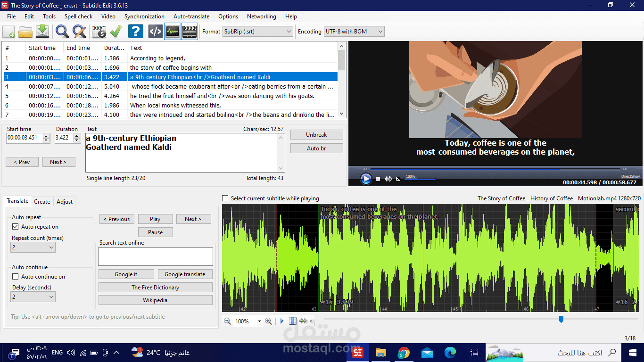Open the Replace tool in toolbar
Image resolution: width=644 pixels, height=362 pixels.
pos(79,32)
